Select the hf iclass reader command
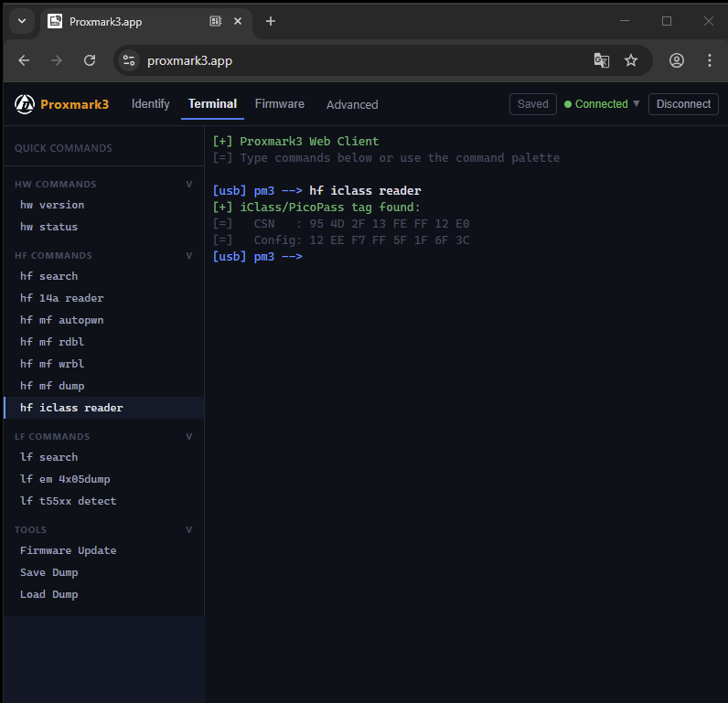The image size is (728, 703). pos(103,408)
